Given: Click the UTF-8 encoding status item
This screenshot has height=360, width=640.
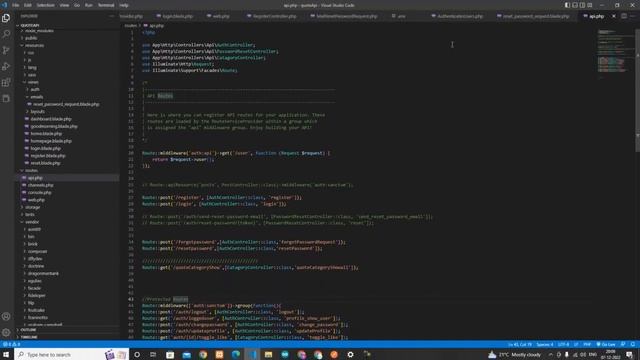Looking at the screenshot, I should [x=563, y=344].
